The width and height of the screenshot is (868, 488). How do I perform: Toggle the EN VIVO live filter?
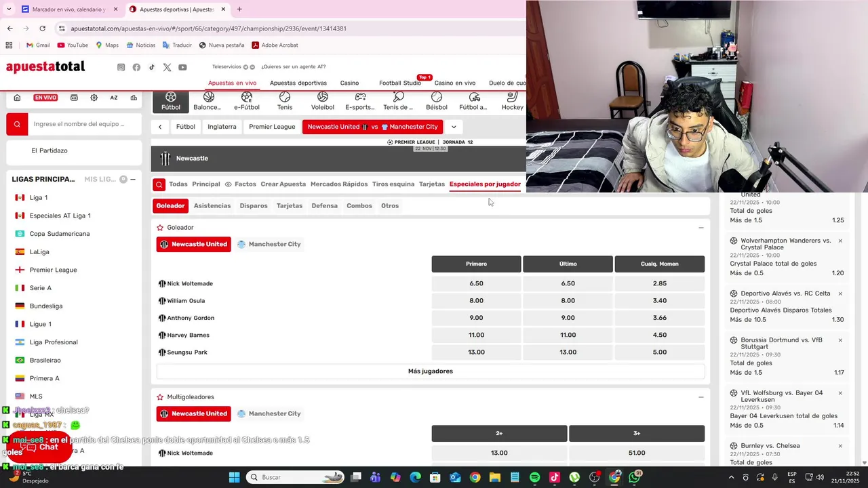coord(45,98)
